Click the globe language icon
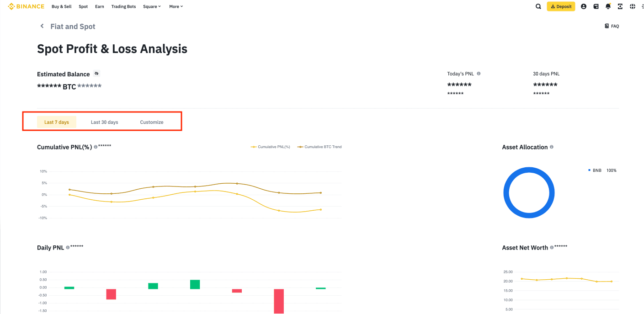This screenshot has width=644, height=314. pos(632,6)
